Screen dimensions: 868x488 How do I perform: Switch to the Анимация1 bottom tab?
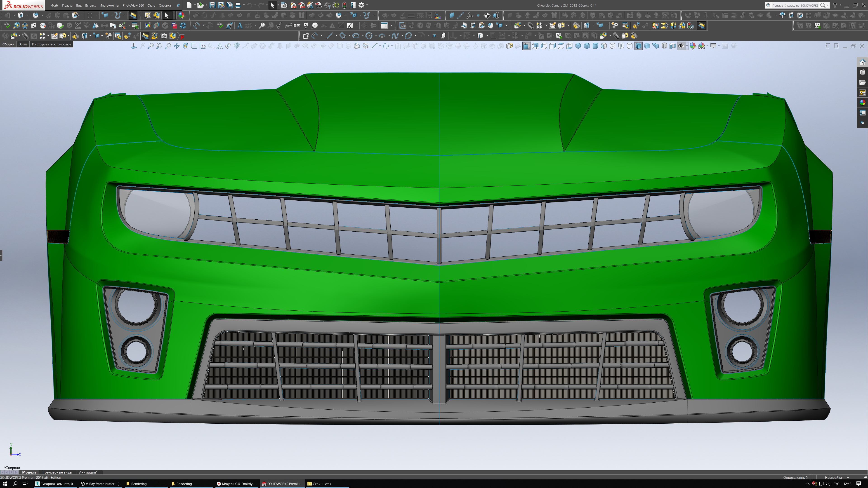[x=88, y=472]
